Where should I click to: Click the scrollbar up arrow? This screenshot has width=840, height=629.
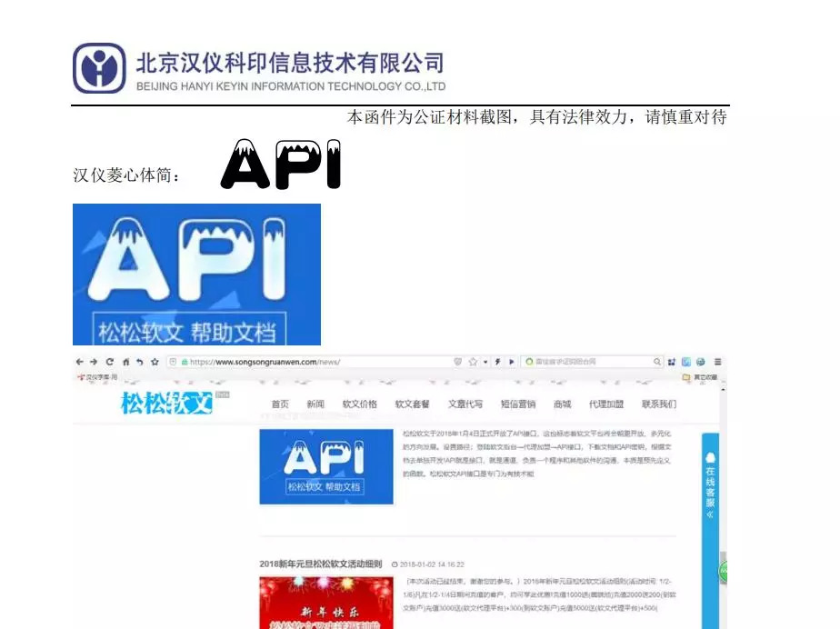[724, 390]
